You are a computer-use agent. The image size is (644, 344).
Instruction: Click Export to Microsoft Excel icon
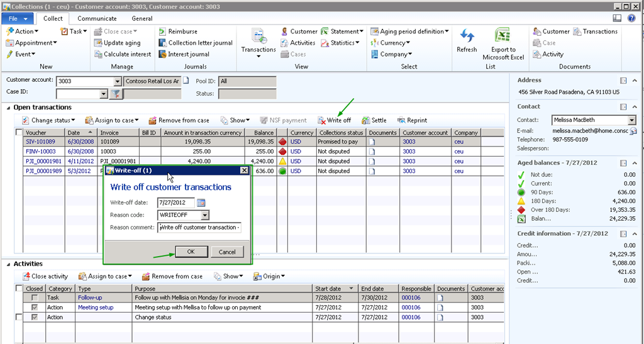point(502,36)
